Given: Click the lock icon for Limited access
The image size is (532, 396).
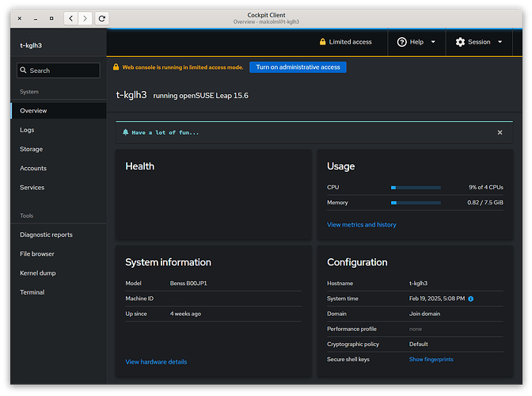Looking at the screenshot, I should (322, 42).
